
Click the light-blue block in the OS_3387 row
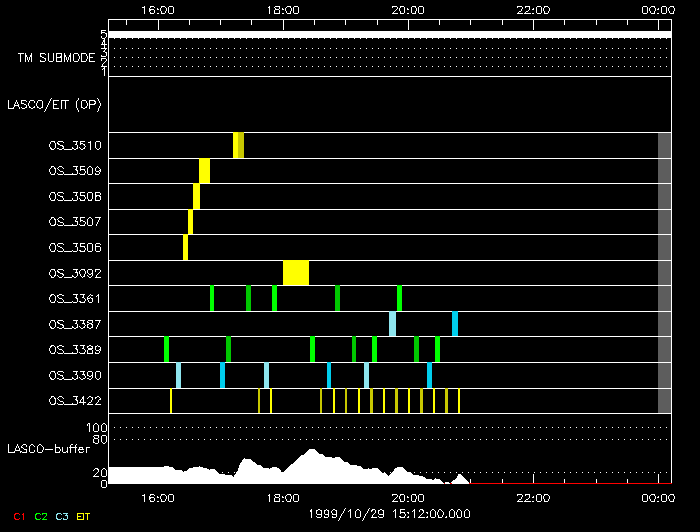(392, 324)
